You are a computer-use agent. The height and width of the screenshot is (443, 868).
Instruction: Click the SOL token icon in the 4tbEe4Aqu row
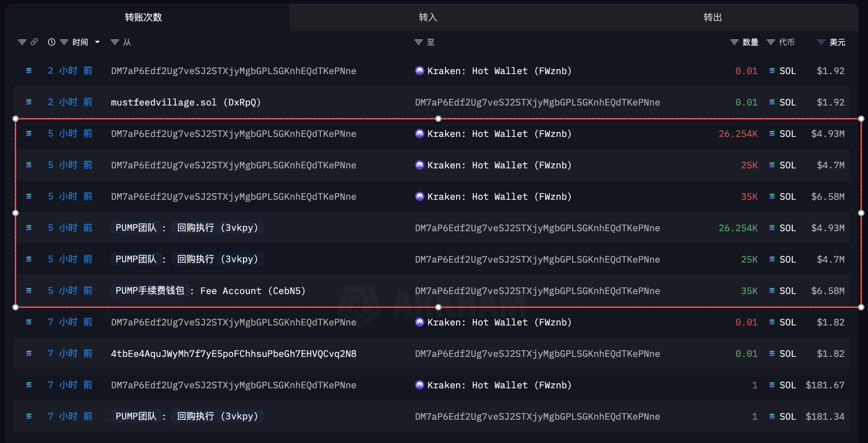click(x=772, y=353)
